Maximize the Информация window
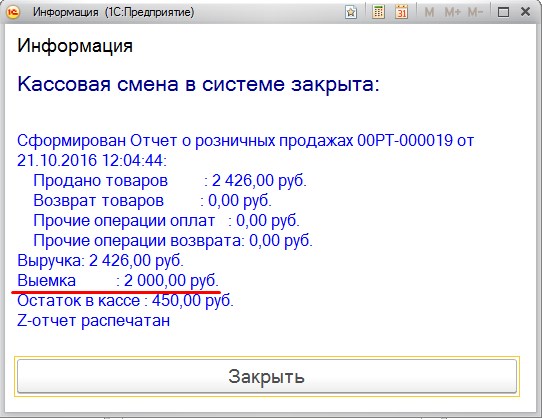 coord(503,12)
